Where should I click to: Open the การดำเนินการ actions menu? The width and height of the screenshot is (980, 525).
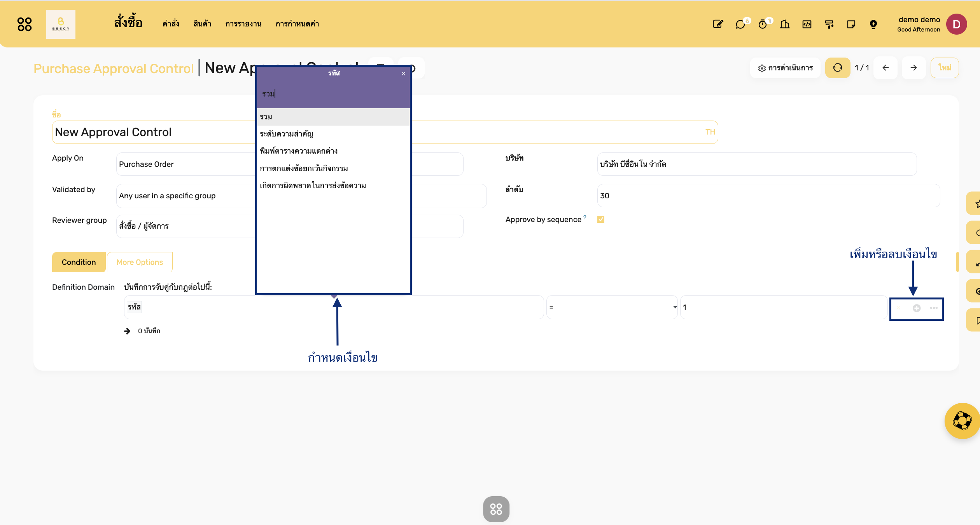click(x=785, y=68)
